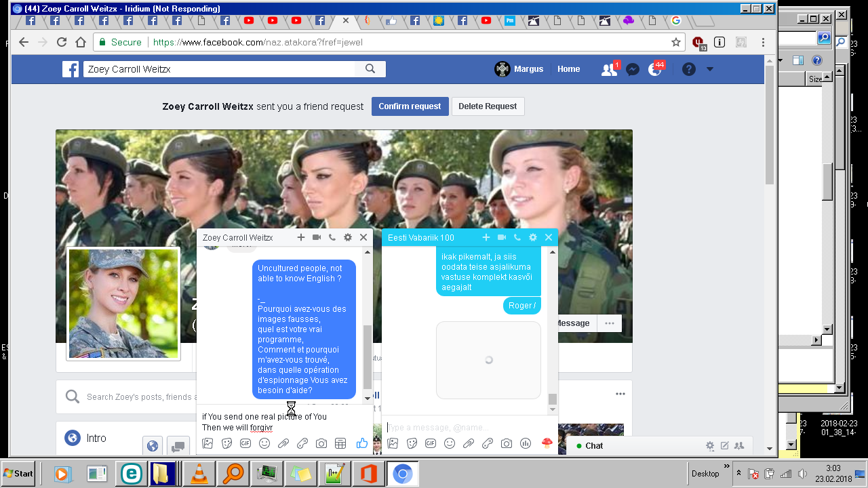Start voice call in Eesti Vabariik 100 chat

[x=517, y=237]
